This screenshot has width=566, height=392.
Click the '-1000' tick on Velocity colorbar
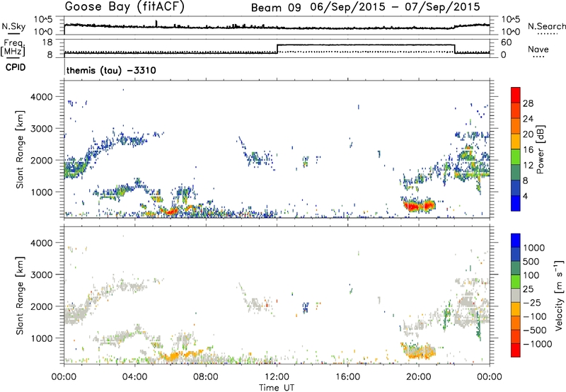537,344
